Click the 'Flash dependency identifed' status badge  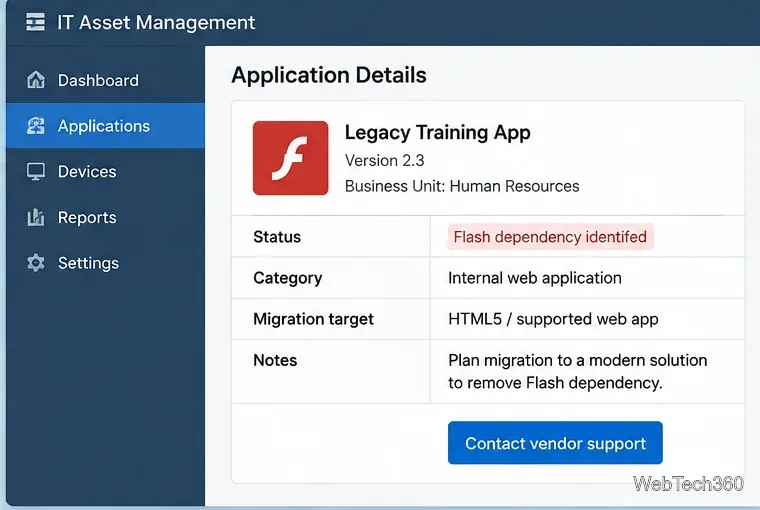click(550, 237)
